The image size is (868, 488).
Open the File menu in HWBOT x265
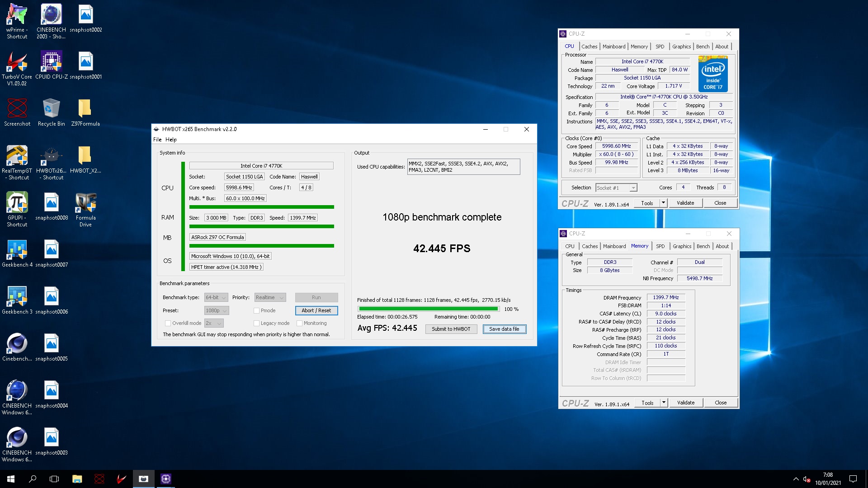(157, 140)
